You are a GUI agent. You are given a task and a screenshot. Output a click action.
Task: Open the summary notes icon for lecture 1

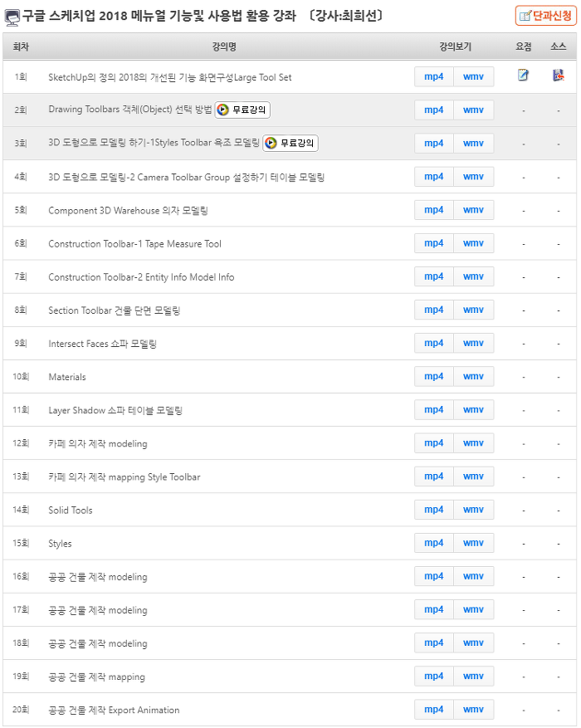523,76
